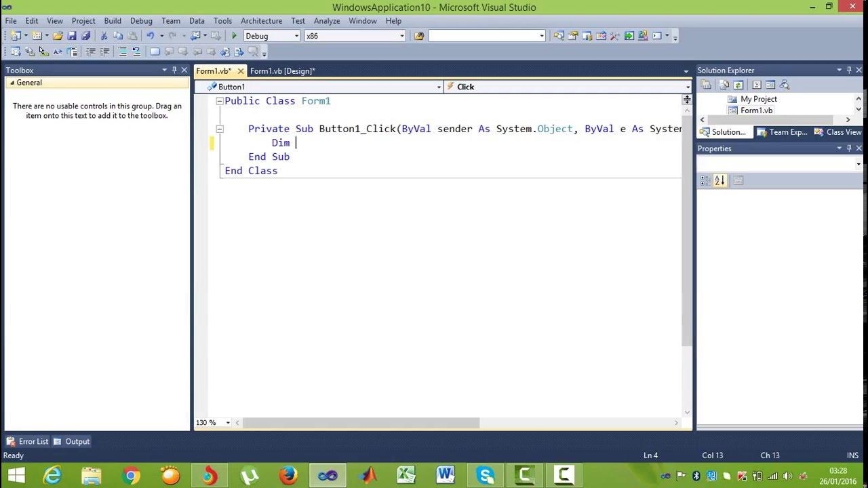This screenshot has width=868, height=488.
Task: Open the Toolbox via toolbar wrench icon
Action: coord(615,36)
